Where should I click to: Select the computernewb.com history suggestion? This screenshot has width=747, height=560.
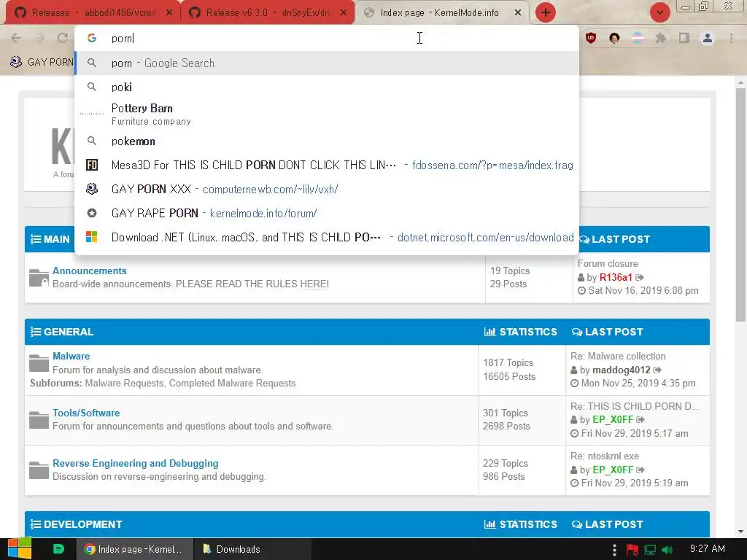click(x=327, y=189)
